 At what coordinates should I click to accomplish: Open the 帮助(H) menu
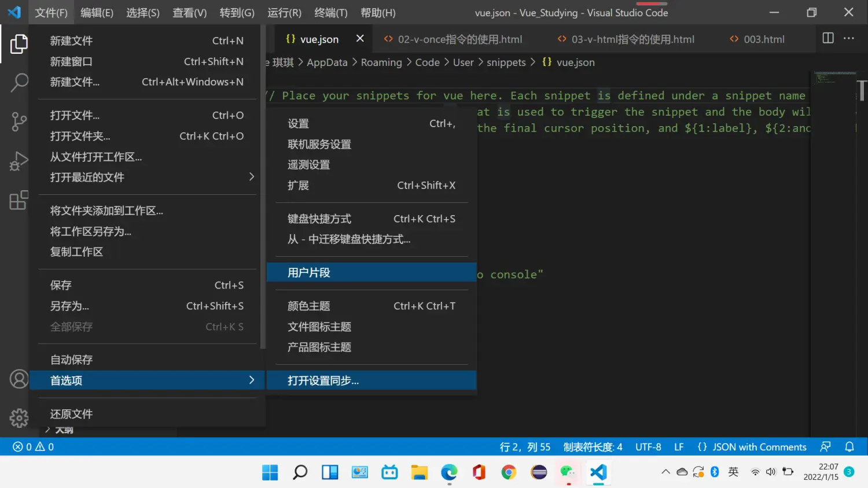pos(378,13)
